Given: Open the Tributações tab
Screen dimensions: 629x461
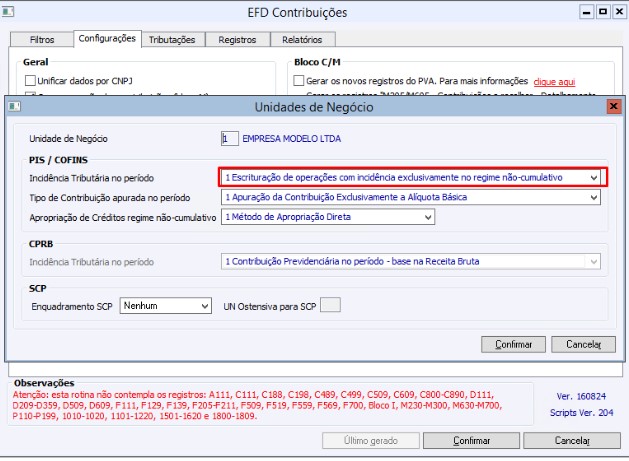Looking at the screenshot, I should coord(172,40).
